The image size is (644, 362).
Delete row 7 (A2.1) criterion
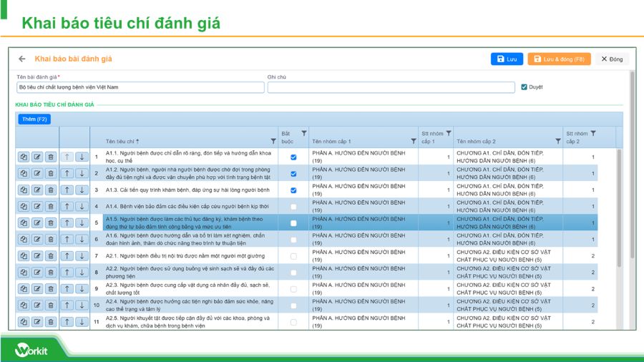pos(51,255)
